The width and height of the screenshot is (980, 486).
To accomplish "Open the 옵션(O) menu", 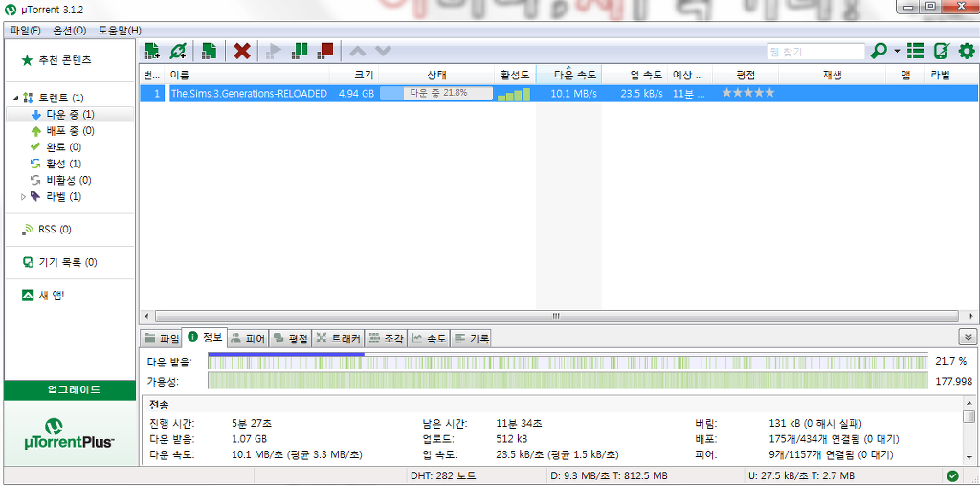I will click(x=70, y=30).
